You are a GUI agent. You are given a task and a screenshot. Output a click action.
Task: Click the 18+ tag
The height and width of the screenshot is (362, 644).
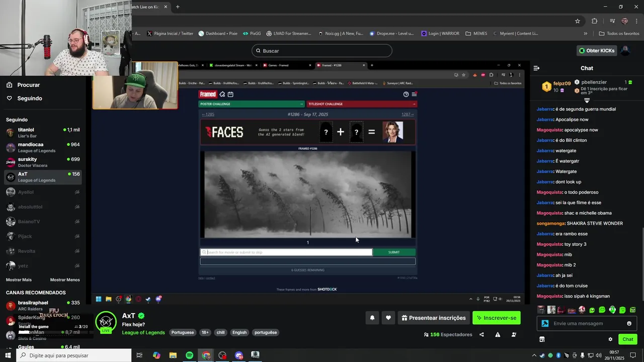(x=205, y=332)
